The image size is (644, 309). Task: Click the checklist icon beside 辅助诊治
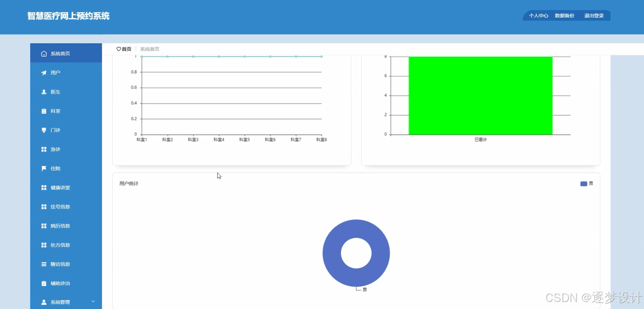(x=44, y=283)
